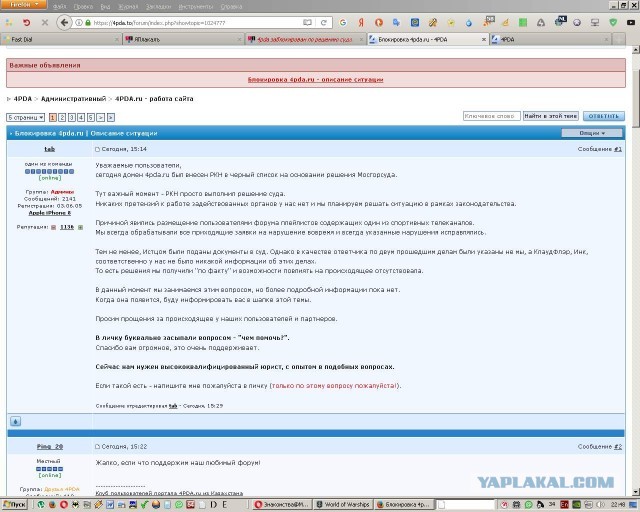Switch to the Fast Dial tab
This screenshot has height=512, width=640.
point(60,39)
